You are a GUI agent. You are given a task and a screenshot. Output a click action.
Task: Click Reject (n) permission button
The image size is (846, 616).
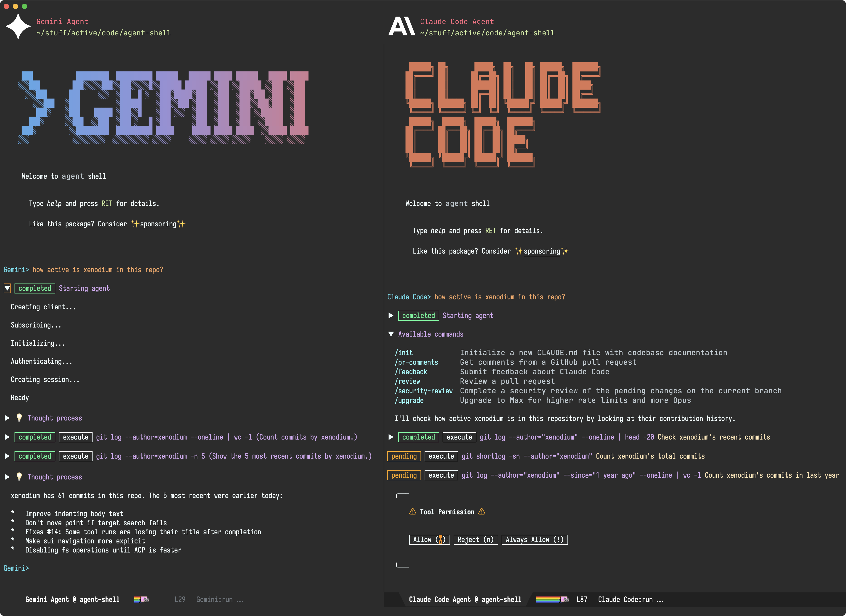click(x=476, y=540)
